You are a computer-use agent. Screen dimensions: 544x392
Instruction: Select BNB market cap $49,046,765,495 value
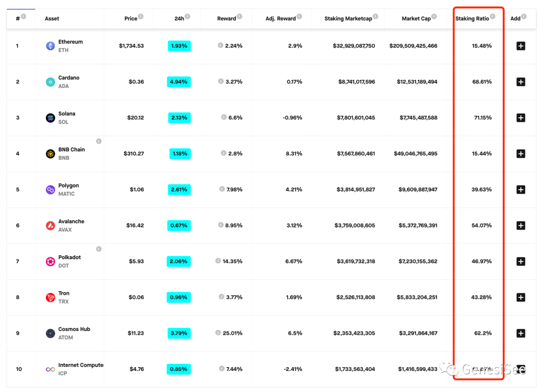[415, 153]
